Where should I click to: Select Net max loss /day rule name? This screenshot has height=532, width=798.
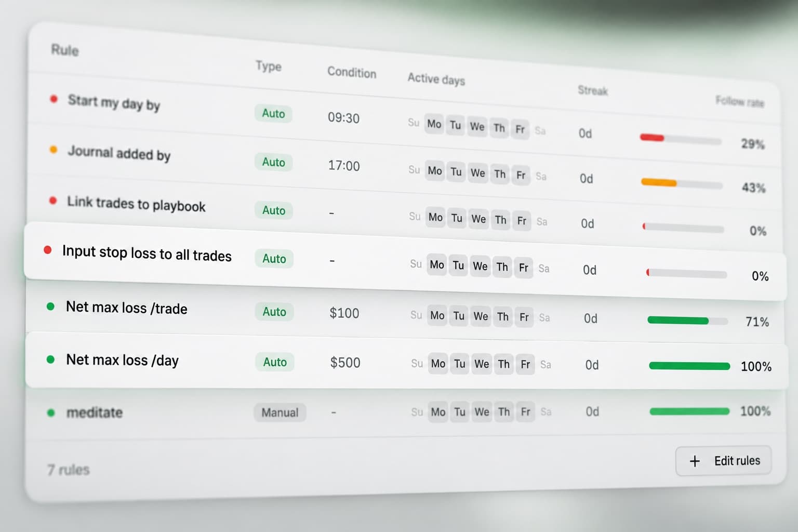point(122,360)
